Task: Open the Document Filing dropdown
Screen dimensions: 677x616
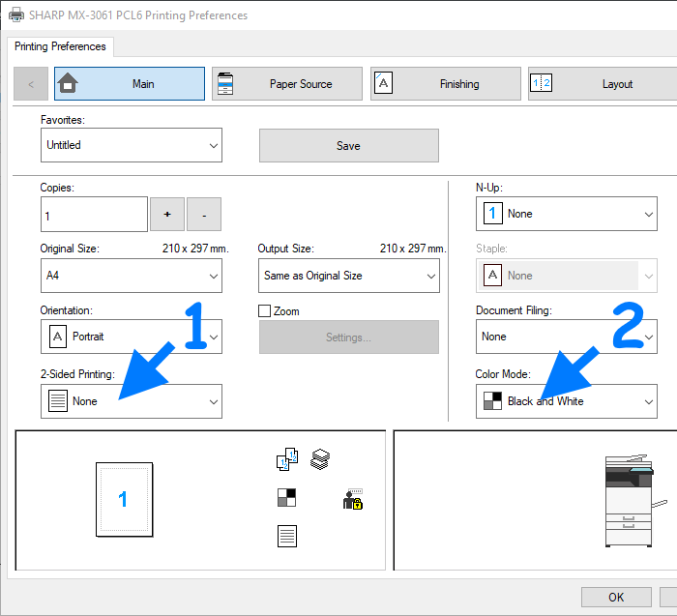Action: click(567, 337)
